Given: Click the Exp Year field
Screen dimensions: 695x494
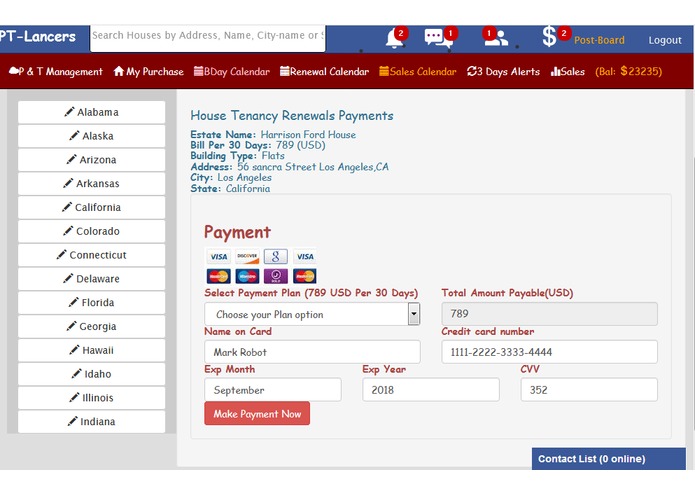Looking at the screenshot, I should (x=431, y=390).
